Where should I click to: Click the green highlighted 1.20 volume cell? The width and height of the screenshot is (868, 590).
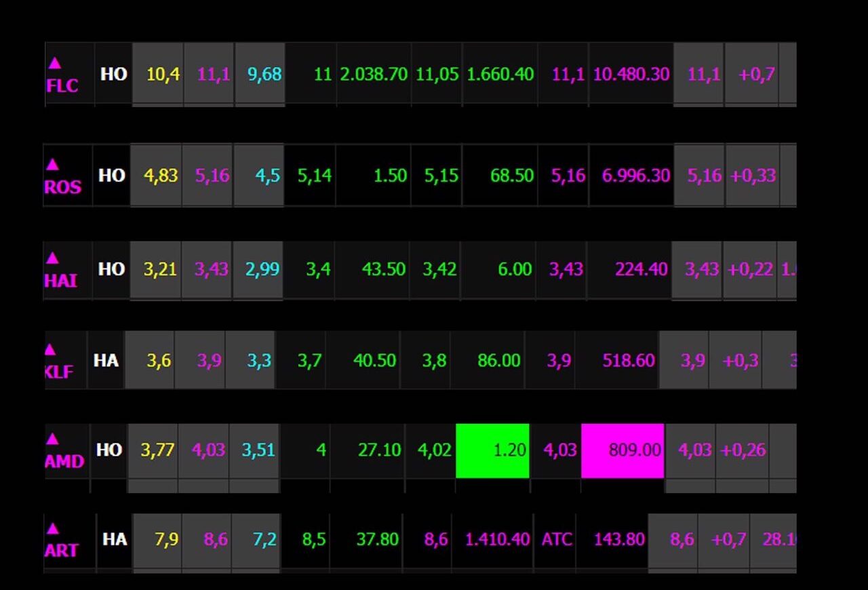point(492,450)
